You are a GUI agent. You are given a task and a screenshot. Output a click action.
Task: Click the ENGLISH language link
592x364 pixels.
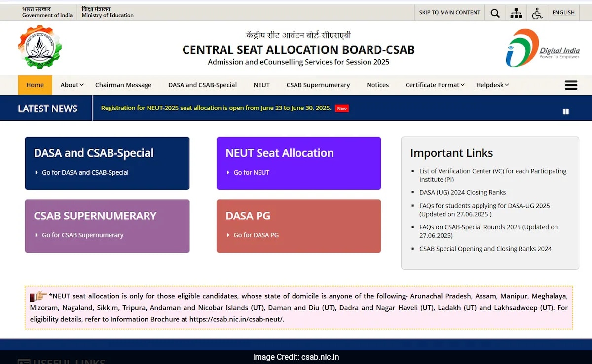pyautogui.click(x=563, y=12)
